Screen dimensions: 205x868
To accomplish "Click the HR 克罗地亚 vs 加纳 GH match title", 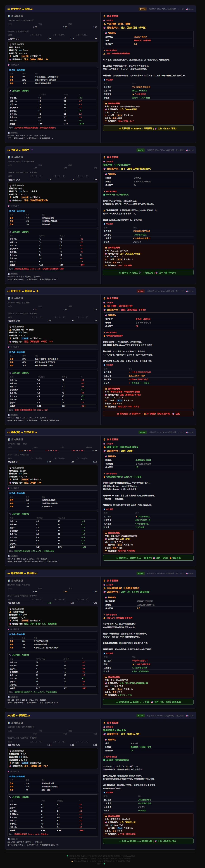I will pos(20,9).
